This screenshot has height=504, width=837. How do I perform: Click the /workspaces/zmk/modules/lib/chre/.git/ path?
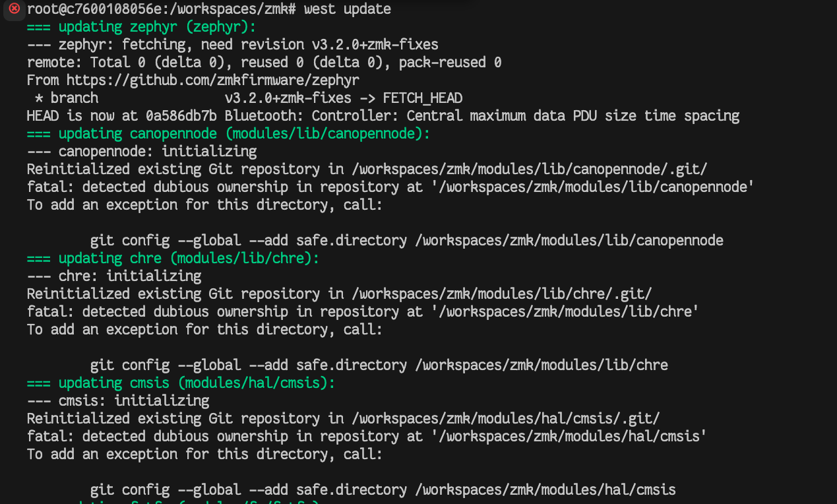(502, 294)
